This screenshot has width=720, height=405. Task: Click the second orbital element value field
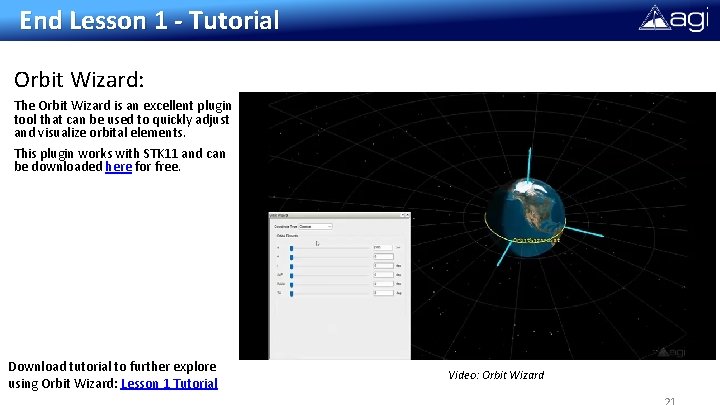click(383, 257)
